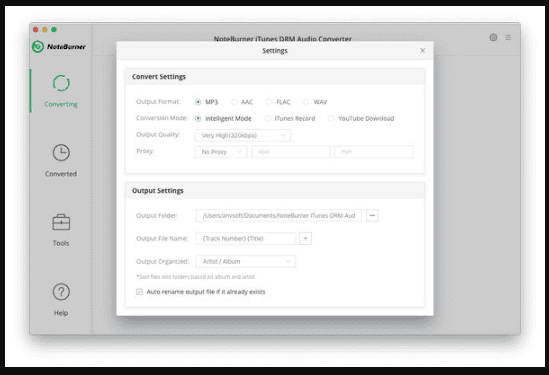
Task: Open the Tools toolbox icon
Action: click(61, 222)
